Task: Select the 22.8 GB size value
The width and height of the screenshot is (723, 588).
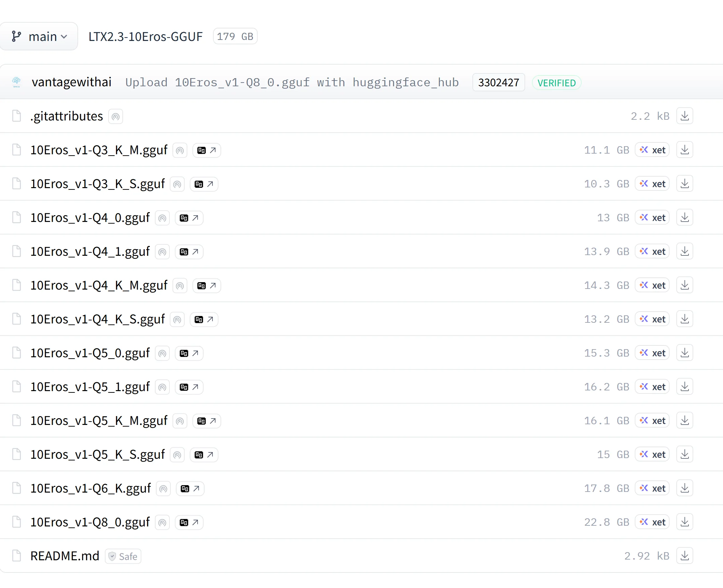Action: tap(607, 523)
